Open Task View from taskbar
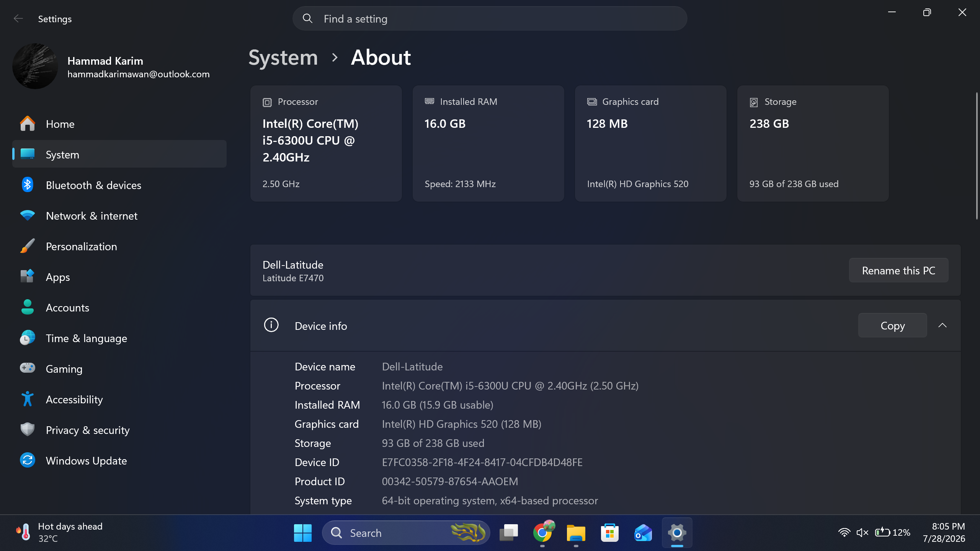The width and height of the screenshot is (980, 551). pos(509,533)
